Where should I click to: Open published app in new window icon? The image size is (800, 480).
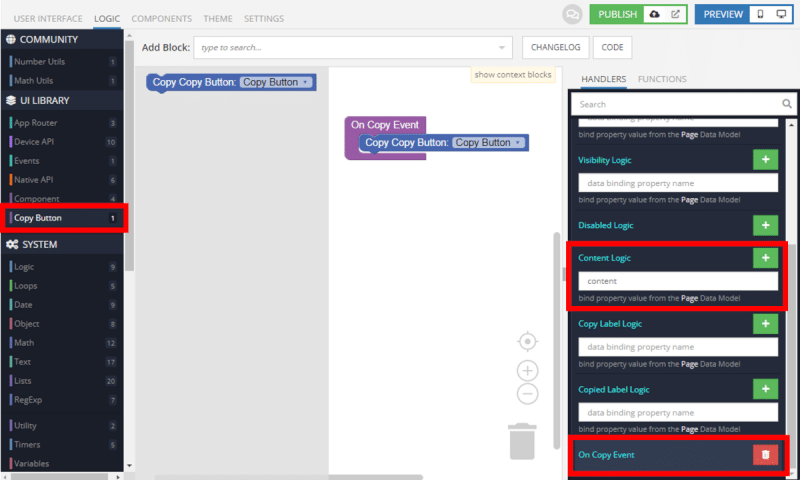click(x=676, y=14)
